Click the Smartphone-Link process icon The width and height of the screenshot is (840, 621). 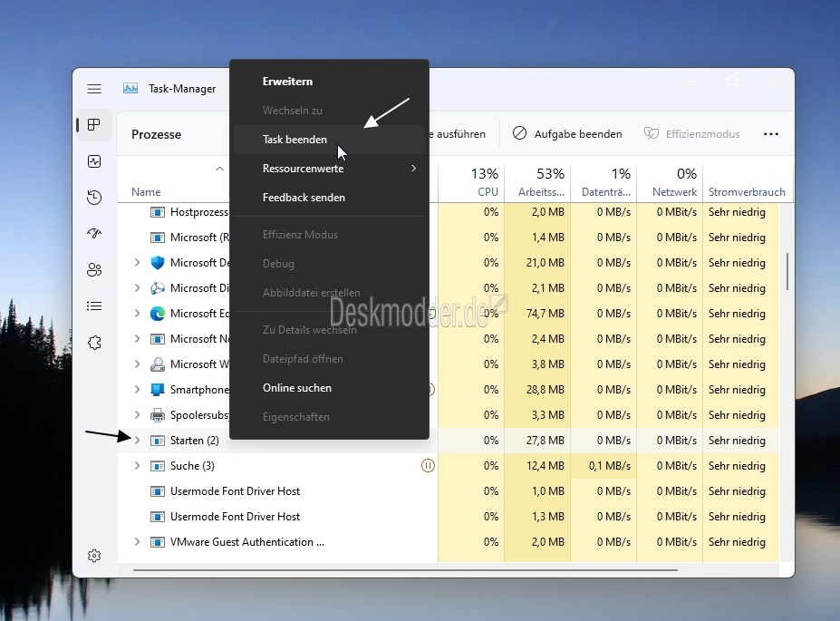click(158, 390)
